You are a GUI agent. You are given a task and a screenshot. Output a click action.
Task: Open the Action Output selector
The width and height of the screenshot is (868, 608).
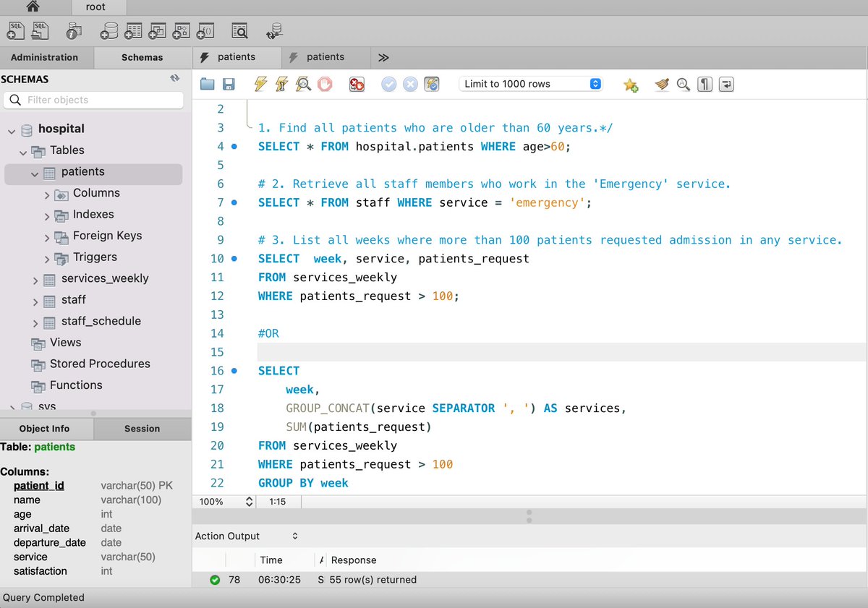point(247,536)
